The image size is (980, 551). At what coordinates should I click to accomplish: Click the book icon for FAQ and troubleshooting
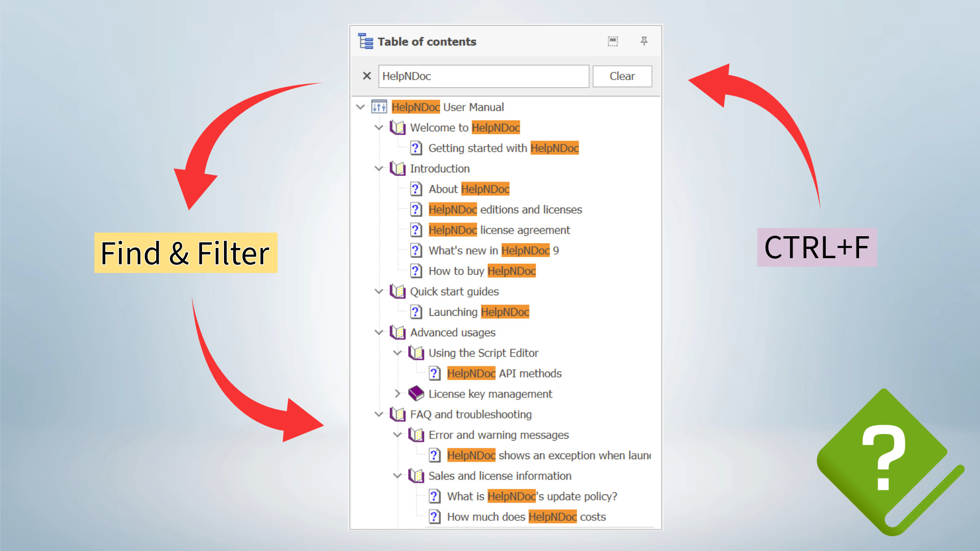[x=398, y=414]
